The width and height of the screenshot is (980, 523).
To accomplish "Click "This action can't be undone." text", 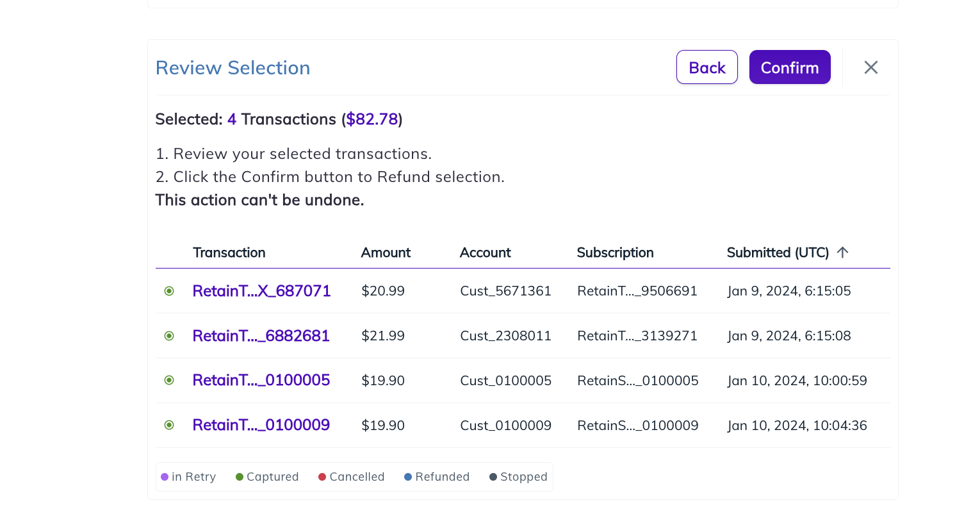I will tap(259, 200).
